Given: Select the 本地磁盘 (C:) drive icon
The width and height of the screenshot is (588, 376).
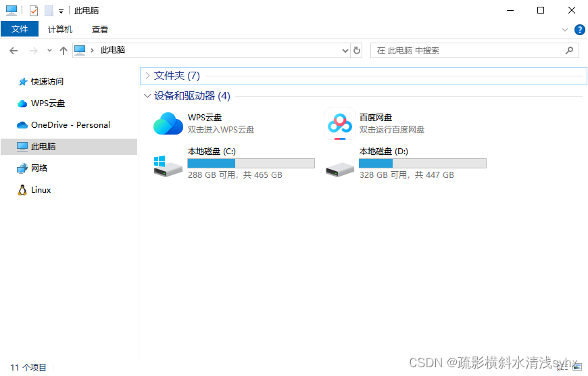Looking at the screenshot, I should click(168, 166).
